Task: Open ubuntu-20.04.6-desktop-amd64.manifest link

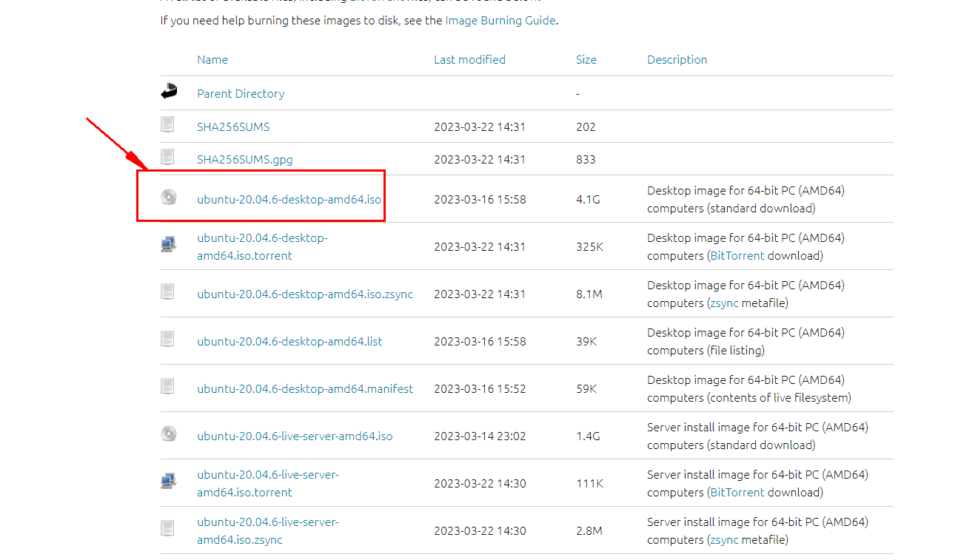Action: [x=305, y=388]
